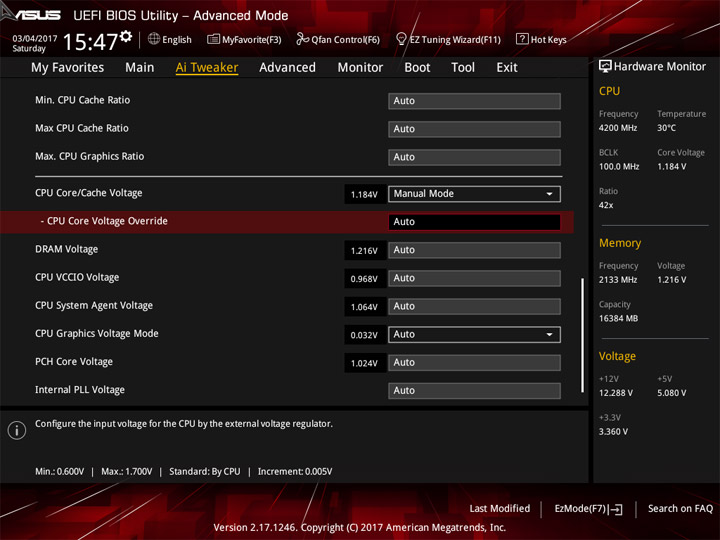Image resolution: width=720 pixels, height=540 pixels.
Task: Select the Internal PLL Voltage label
Action: click(80, 390)
